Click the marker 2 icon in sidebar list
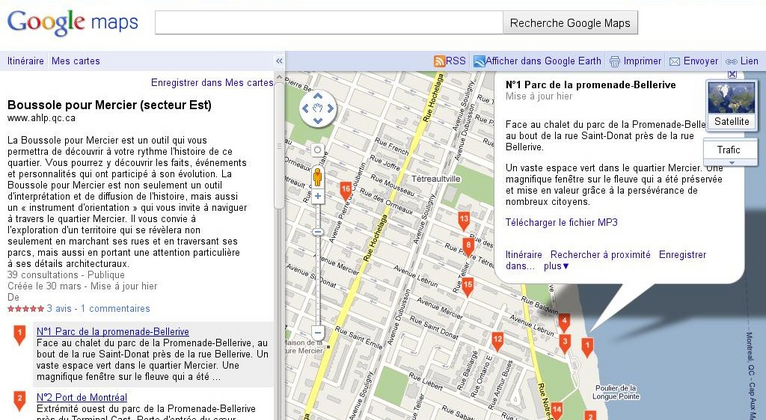The image size is (766, 420). [20, 400]
